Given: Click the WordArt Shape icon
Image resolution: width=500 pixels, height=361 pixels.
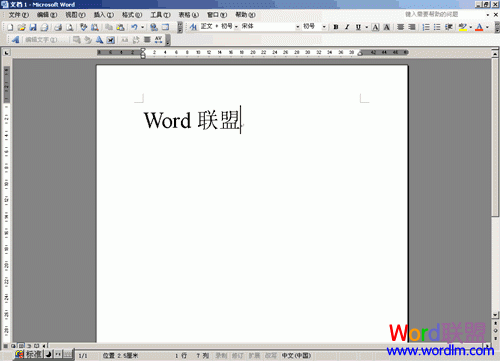Looking at the screenshot, I should click(99, 40).
